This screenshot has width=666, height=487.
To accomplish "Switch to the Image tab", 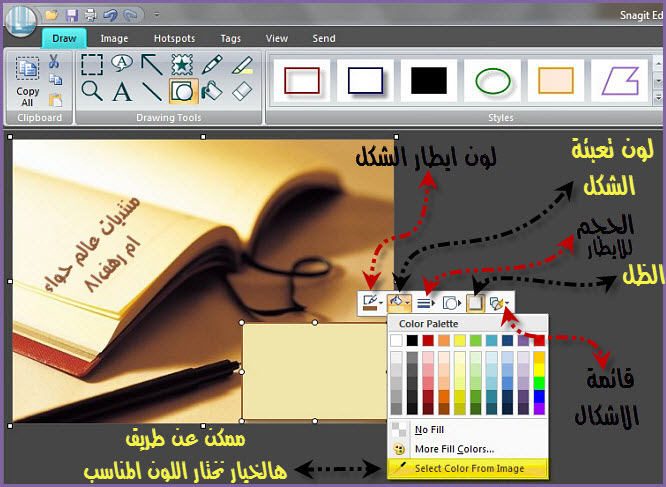I will (114, 38).
